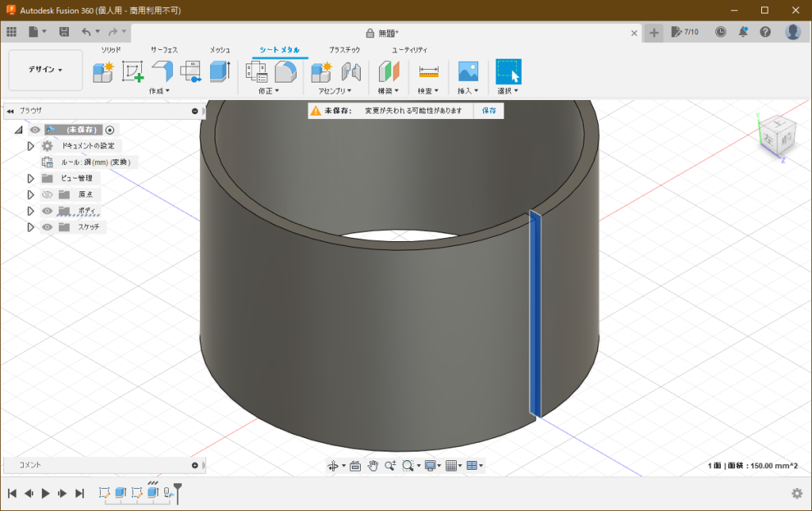This screenshot has height=511, width=812.
Task: Collapse the root component tree node
Action: point(19,130)
